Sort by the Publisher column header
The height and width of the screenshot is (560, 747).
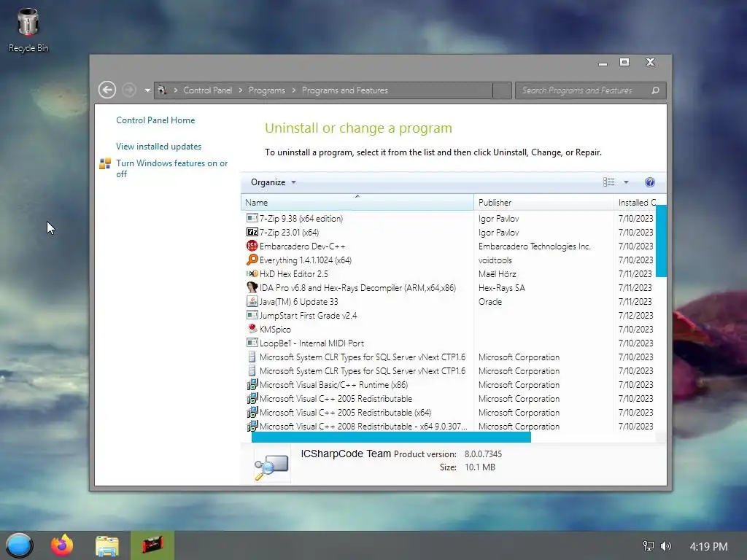click(x=543, y=203)
